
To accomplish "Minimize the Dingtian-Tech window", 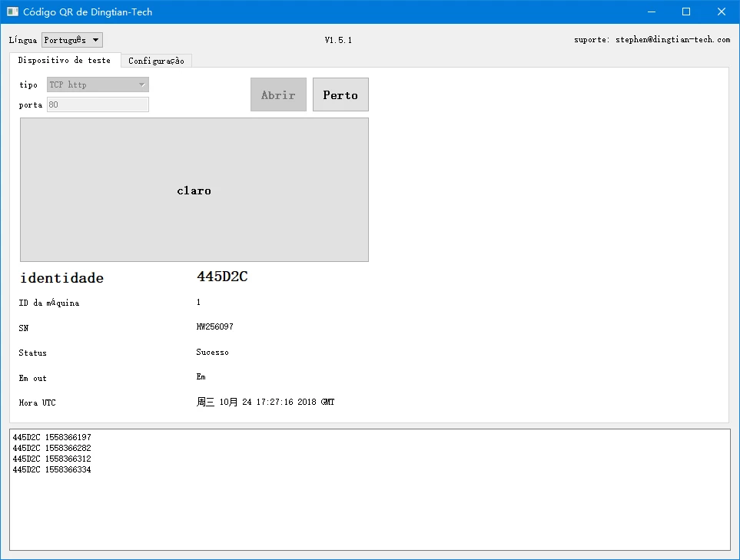I will click(x=652, y=12).
